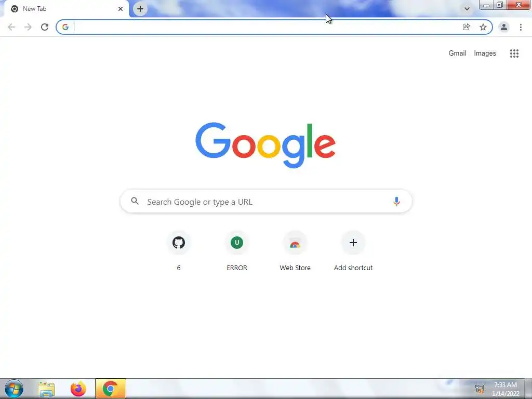The width and height of the screenshot is (532, 399).
Task: Open Chrome's three-dot menu
Action: [521, 27]
